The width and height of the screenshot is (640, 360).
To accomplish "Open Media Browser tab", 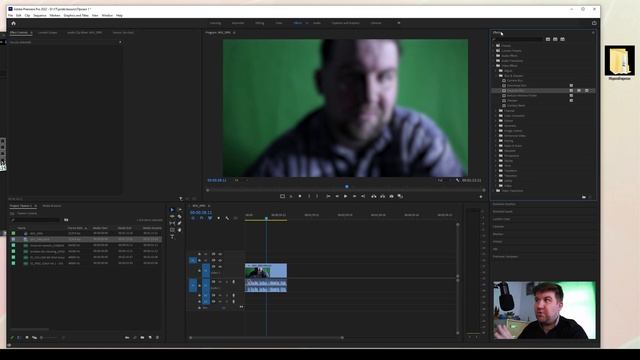I will click(52, 206).
